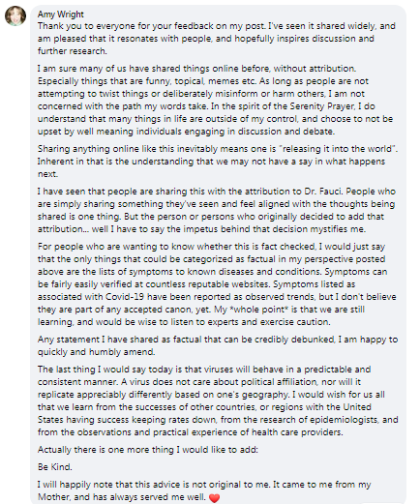Click the red heart emoji
This screenshot has width=420, height=504.
[x=214, y=497]
